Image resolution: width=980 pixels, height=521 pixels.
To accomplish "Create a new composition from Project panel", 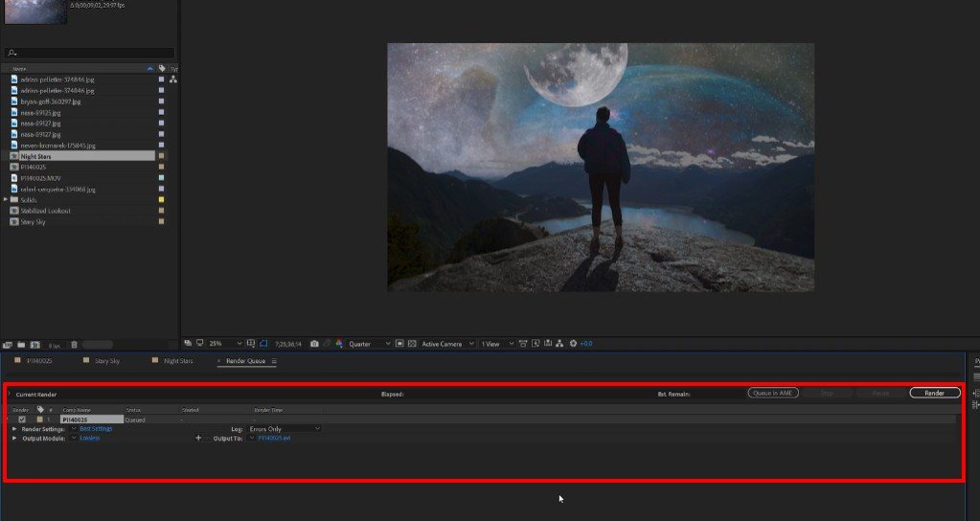I will coord(35,344).
